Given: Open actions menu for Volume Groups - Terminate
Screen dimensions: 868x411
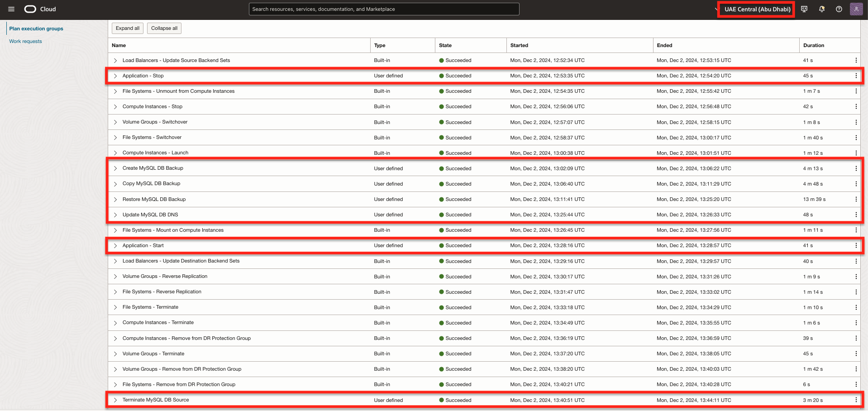Looking at the screenshot, I should click(856, 354).
